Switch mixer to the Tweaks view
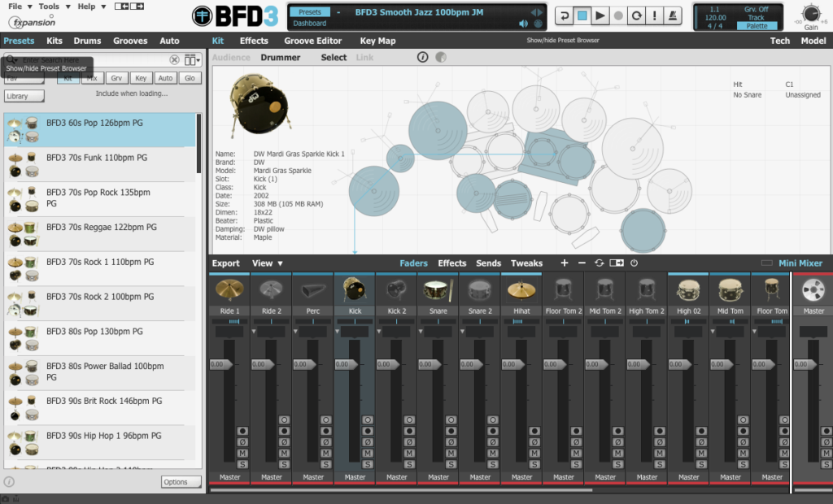This screenshot has height=504, width=833. click(526, 263)
